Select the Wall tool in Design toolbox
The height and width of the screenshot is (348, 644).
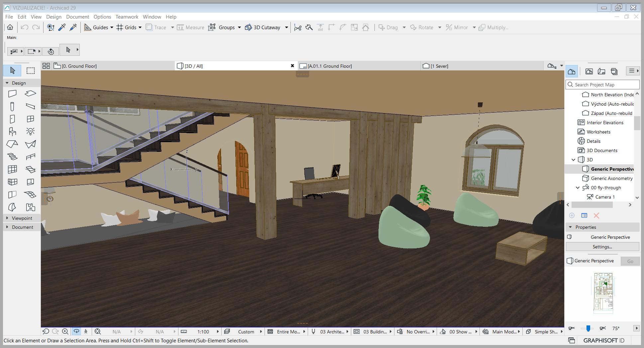click(x=12, y=94)
